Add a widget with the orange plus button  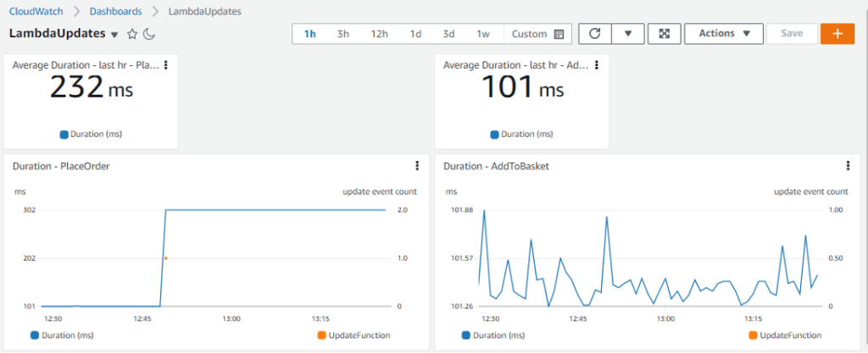(837, 34)
